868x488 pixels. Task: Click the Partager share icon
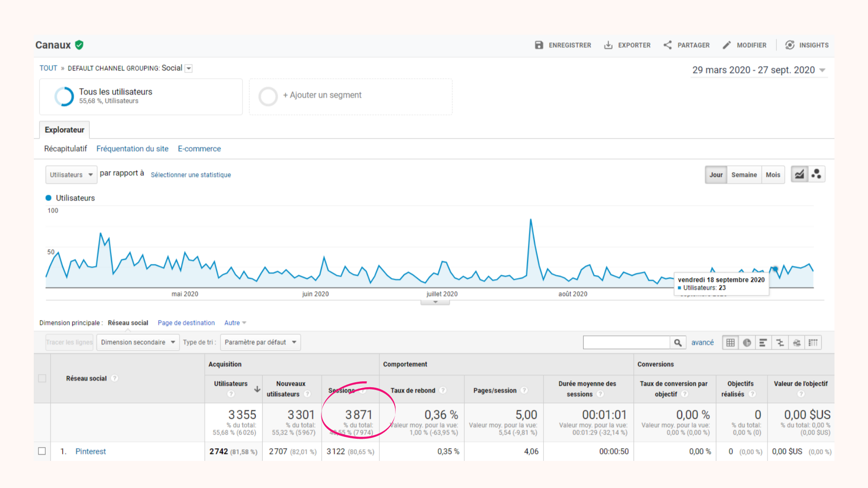(x=668, y=45)
